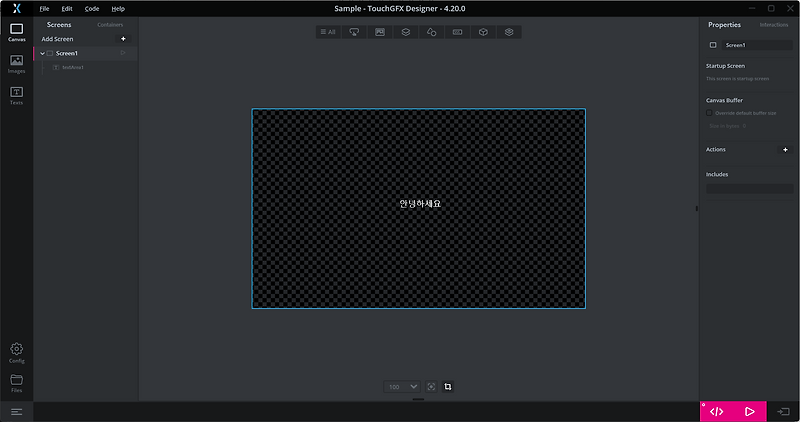The width and height of the screenshot is (800, 422).
Task: Click the Actions heading
Action: pyautogui.click(x=715, y=150)
